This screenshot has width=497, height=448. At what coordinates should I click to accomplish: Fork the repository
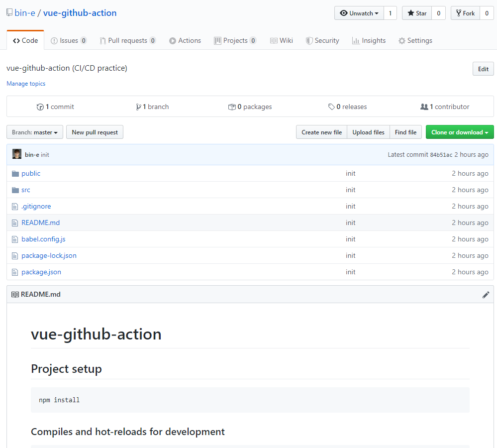coord(465,13)
